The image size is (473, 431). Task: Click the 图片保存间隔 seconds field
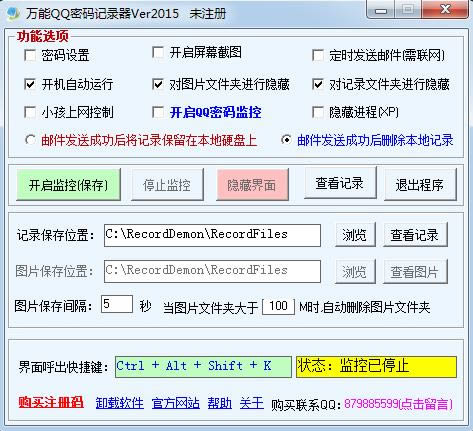pyautogui.click(x=117, y=304)
